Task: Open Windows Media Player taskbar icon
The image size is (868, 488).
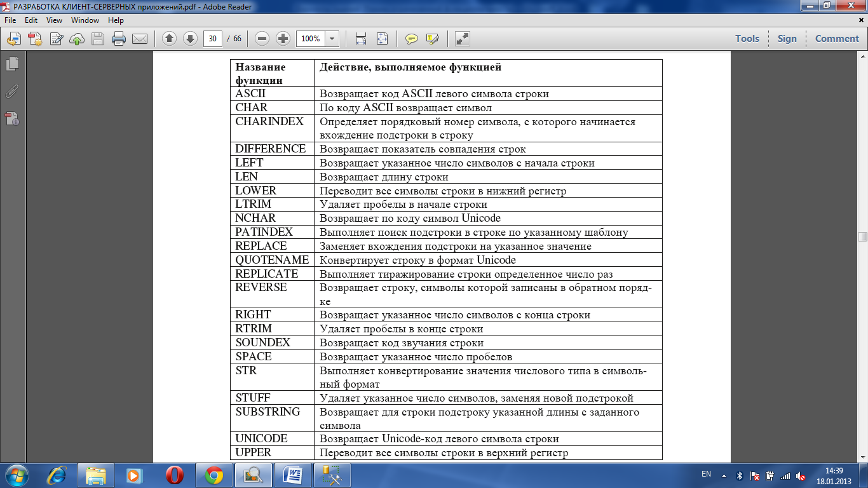Action: click(135, 475)
